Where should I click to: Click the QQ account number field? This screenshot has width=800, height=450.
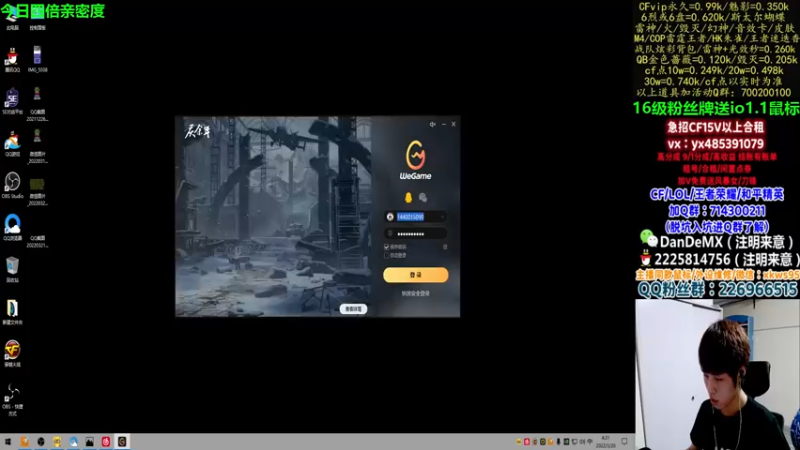(415, 217)
